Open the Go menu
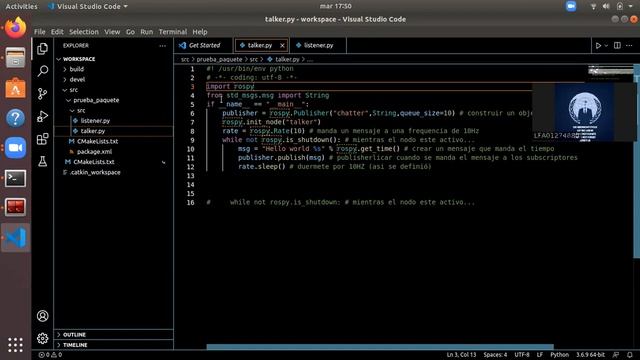The height and width of the screenshot is (360, 640). [130, 32]
